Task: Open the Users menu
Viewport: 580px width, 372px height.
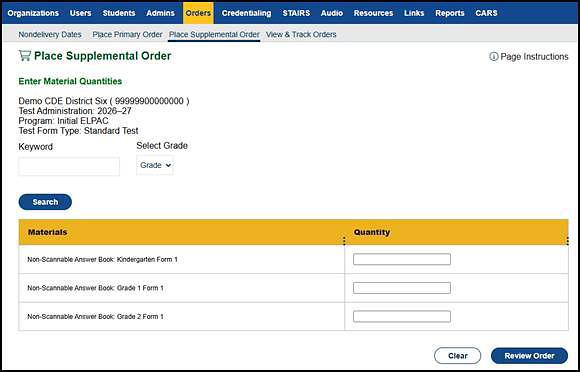Action: click(x=80, y=13)
